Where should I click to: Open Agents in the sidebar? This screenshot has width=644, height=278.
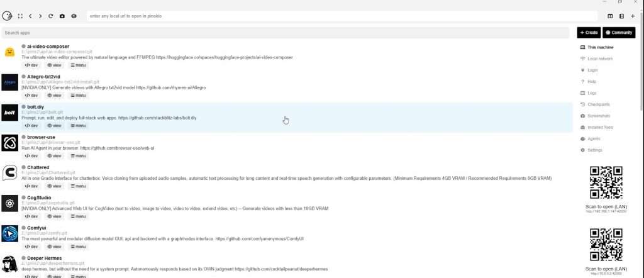tap(590, 139)
